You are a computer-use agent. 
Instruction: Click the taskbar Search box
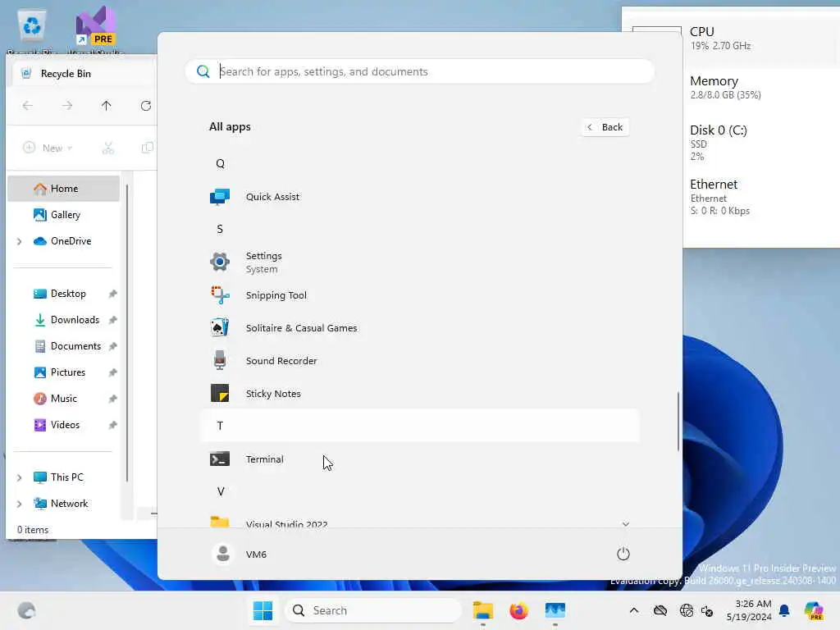[x=373, y=610]
